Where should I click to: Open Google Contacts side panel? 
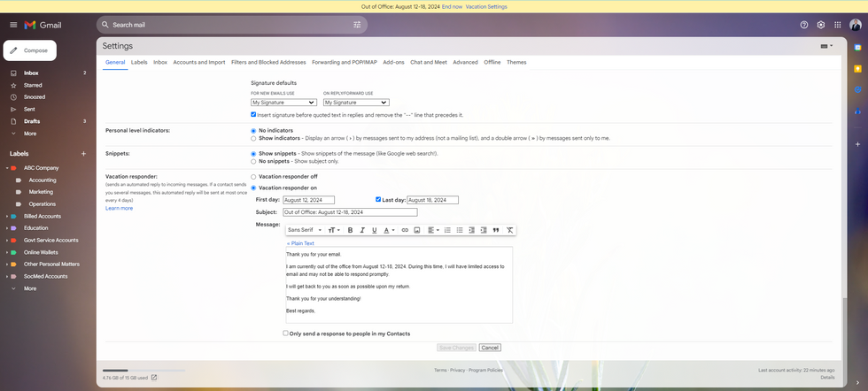coord(857,110)
